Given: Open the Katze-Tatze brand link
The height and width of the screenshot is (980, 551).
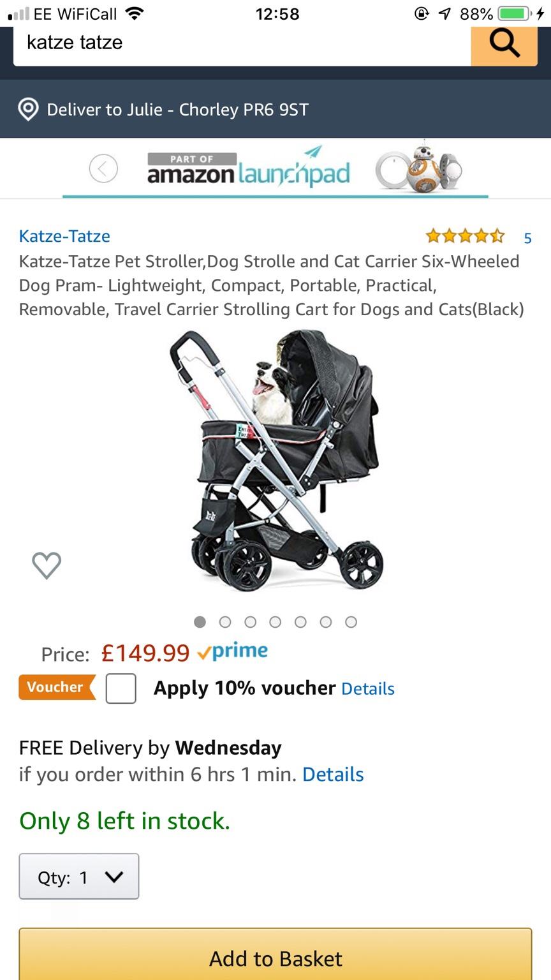Looking at the screenshot, I should tap(64, 236).
